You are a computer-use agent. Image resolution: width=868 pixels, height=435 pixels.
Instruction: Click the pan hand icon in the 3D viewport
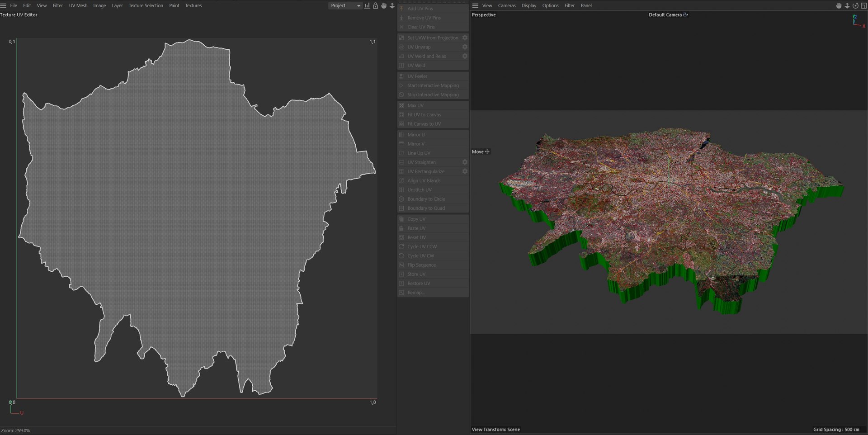click(x=839, y=6)
